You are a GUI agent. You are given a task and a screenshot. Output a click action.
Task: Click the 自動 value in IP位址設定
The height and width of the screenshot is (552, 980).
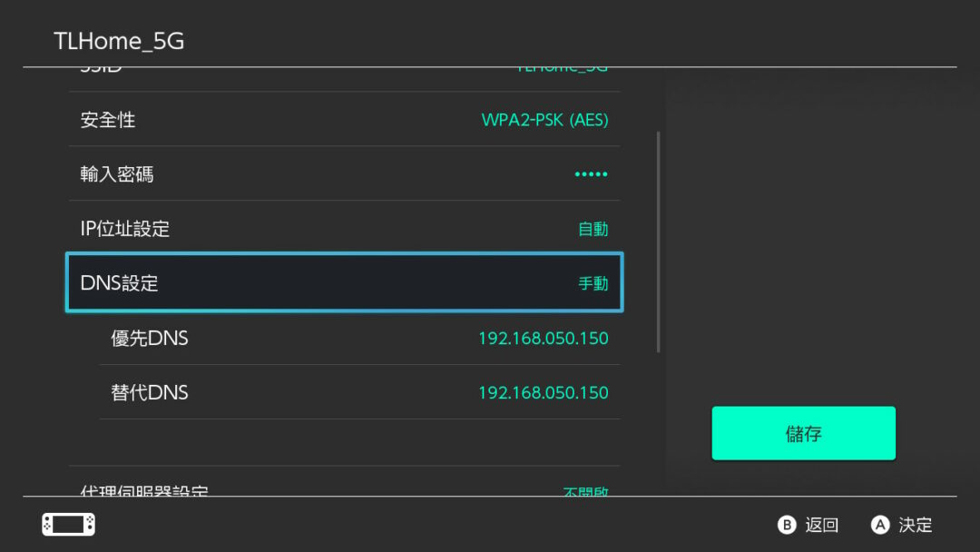tap(593, 229)
